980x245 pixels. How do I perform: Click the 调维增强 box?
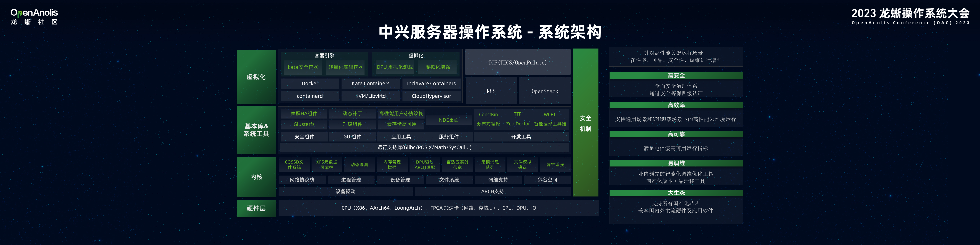pos(555,165)
